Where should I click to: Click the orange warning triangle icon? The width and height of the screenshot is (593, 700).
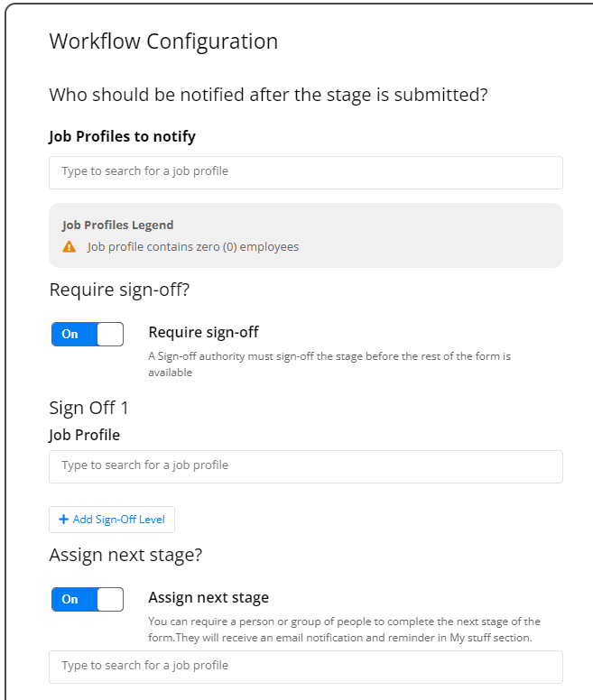click(x=69, y=246)
